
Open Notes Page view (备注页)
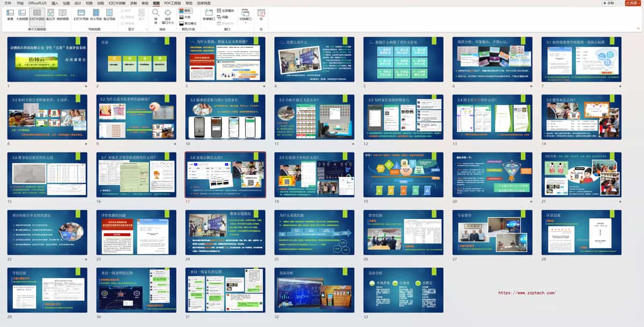tap(51, 14)
